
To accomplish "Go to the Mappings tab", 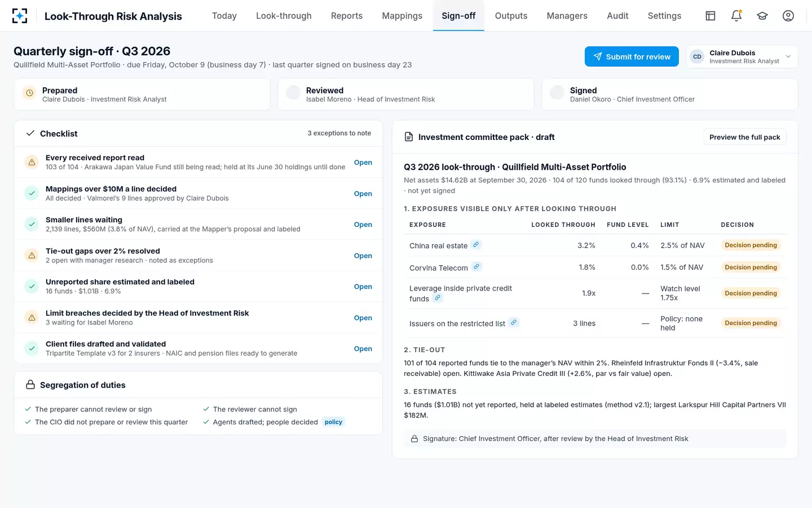I will click(x=402, y=16).
